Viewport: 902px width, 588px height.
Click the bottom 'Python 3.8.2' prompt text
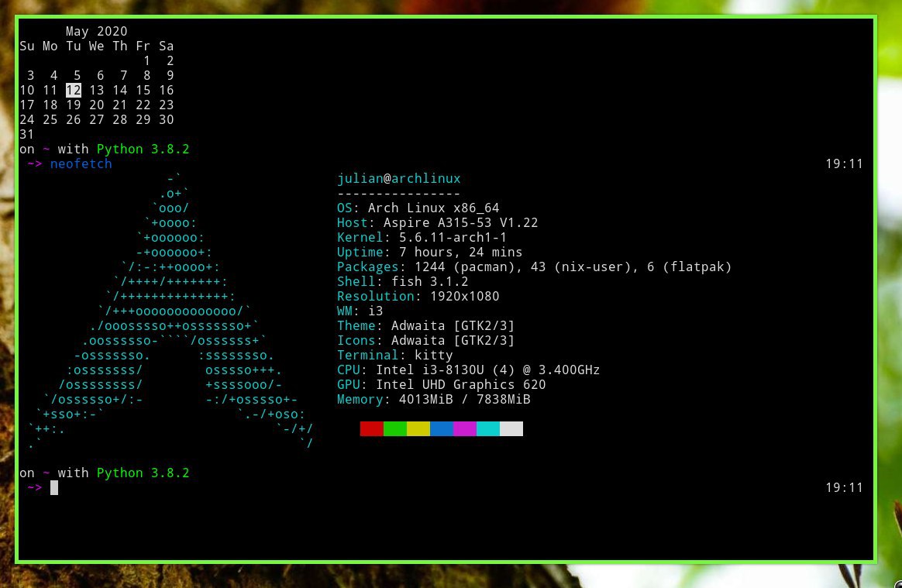tap(143, 473)
